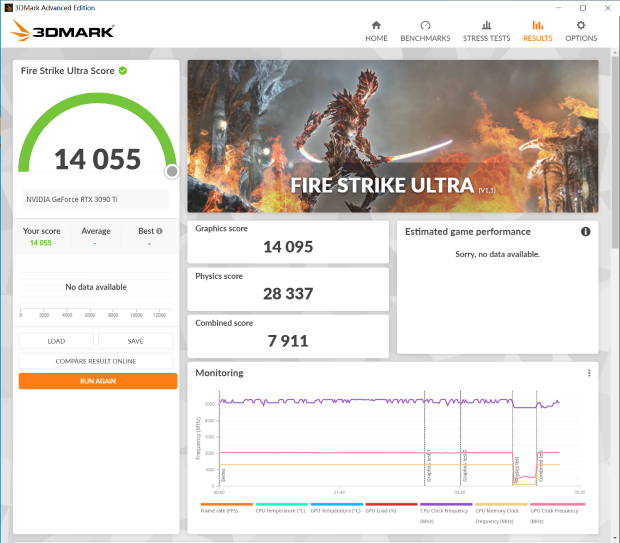Viewport: 620px width, 543px height.
Task: Toggle CPU Clock Frequency legend swatch
Action: click(x=446, y=504)
